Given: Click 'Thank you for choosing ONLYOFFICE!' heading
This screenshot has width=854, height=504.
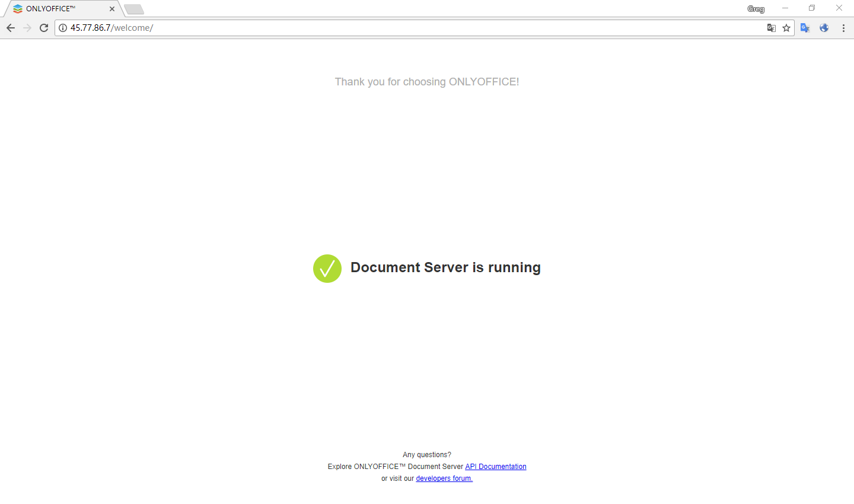Looking at the screenshot, I should click(427, 82).
